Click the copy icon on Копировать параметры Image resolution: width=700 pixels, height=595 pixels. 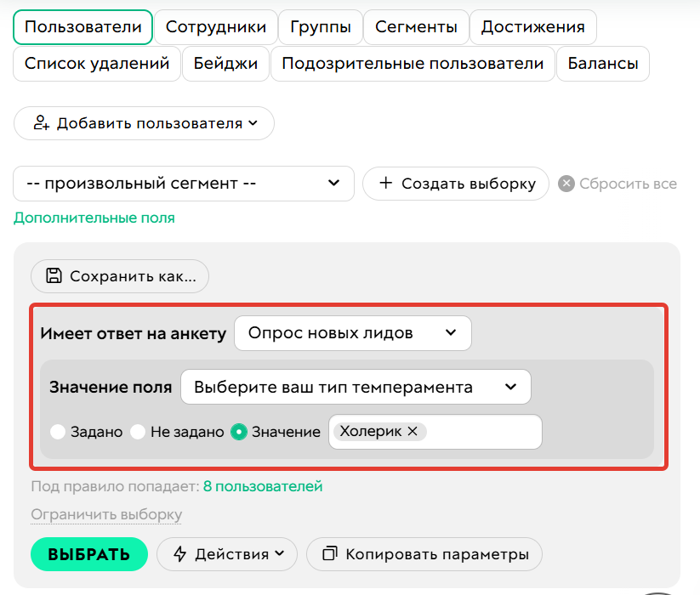tap(330, 554)
